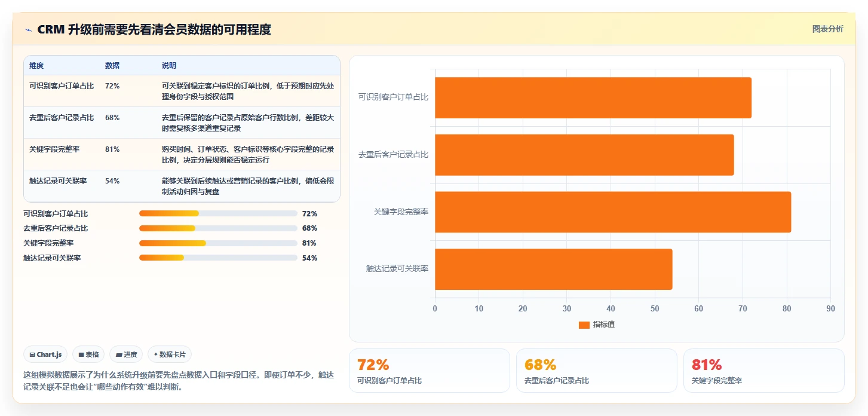Click the title CRM 升级前需要先看清会员数据的可用程度
The height and width of the screenshot is (416, 868).
click(x=154, y=29)
